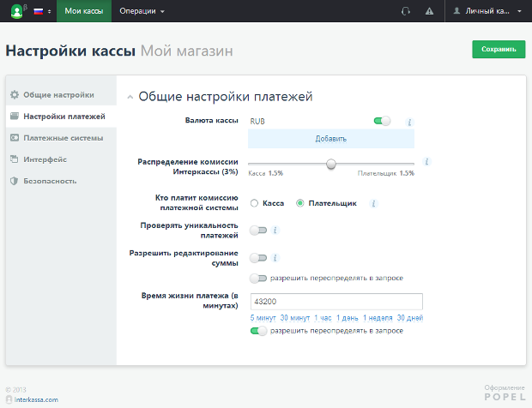Set lifetime to 1 день
Viewport: 532px width, 408px height.
348,318
